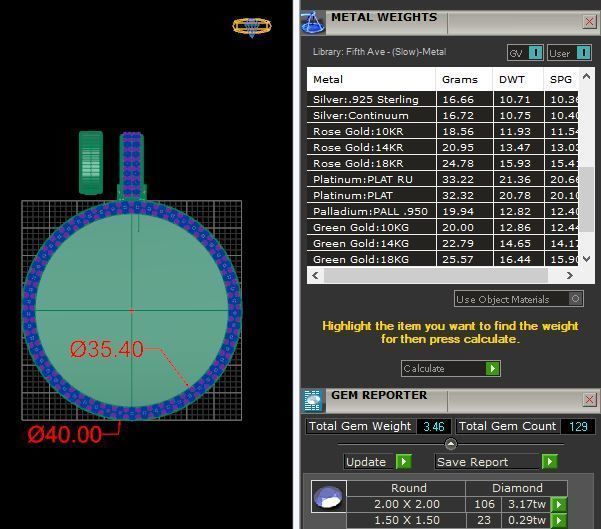Select the gem-set bail object in viewport
This screenshot has width=601, height=529.
point(131,165)
